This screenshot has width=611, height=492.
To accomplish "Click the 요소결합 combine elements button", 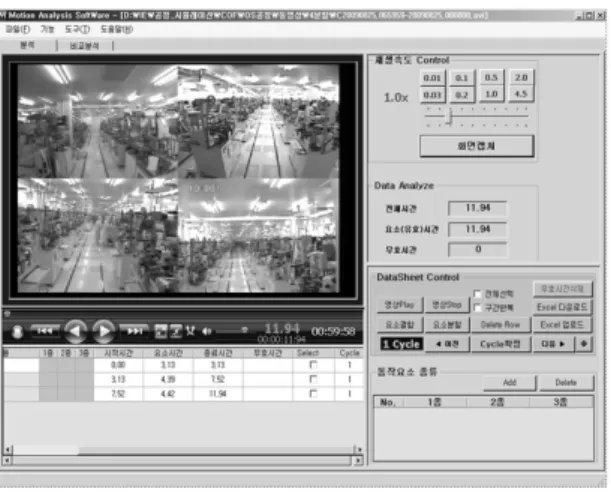I will 400,324.
